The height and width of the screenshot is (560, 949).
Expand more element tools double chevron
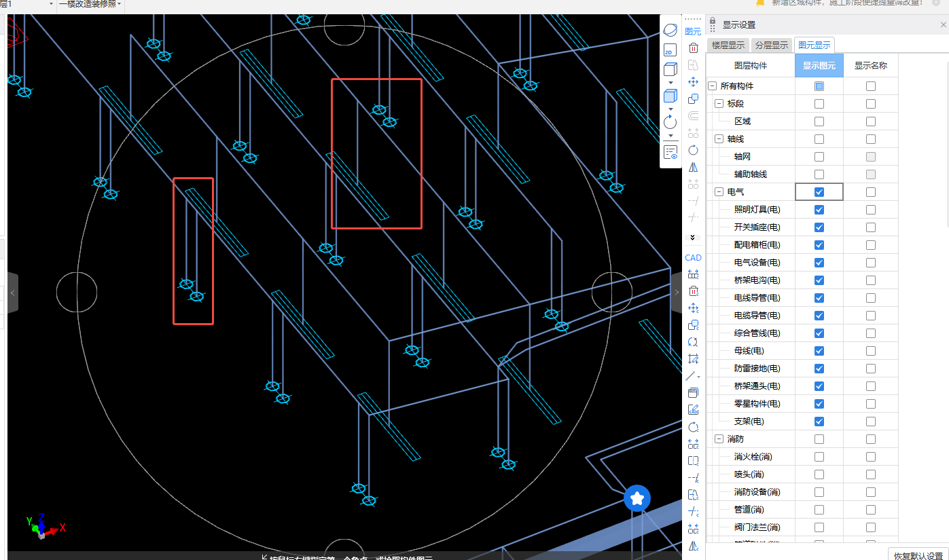693,238
